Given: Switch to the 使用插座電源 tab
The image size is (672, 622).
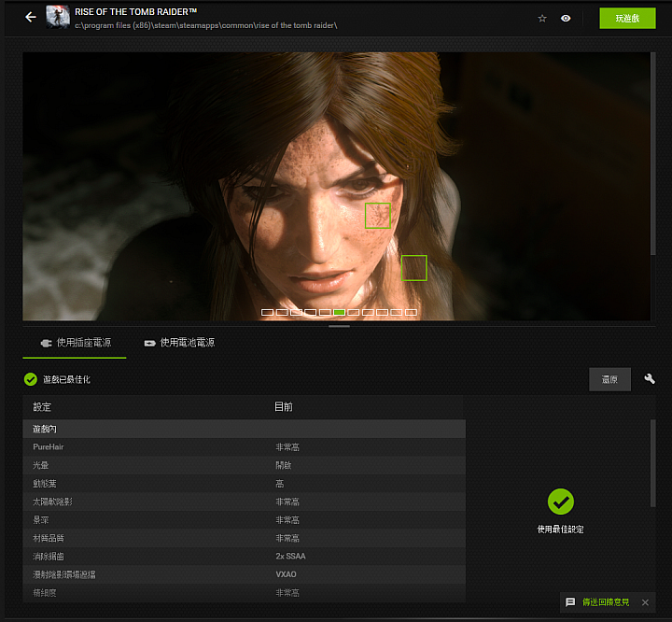Looking at the screenshot, I should tap(75, 343).
